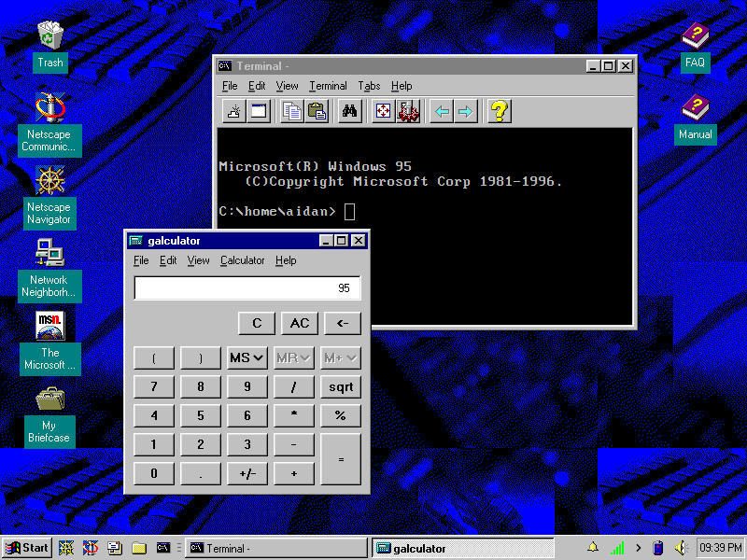Viewport: 747px width, 560px height.
Task: Click the yellow question mark help icon
Action: click(500, 112)
